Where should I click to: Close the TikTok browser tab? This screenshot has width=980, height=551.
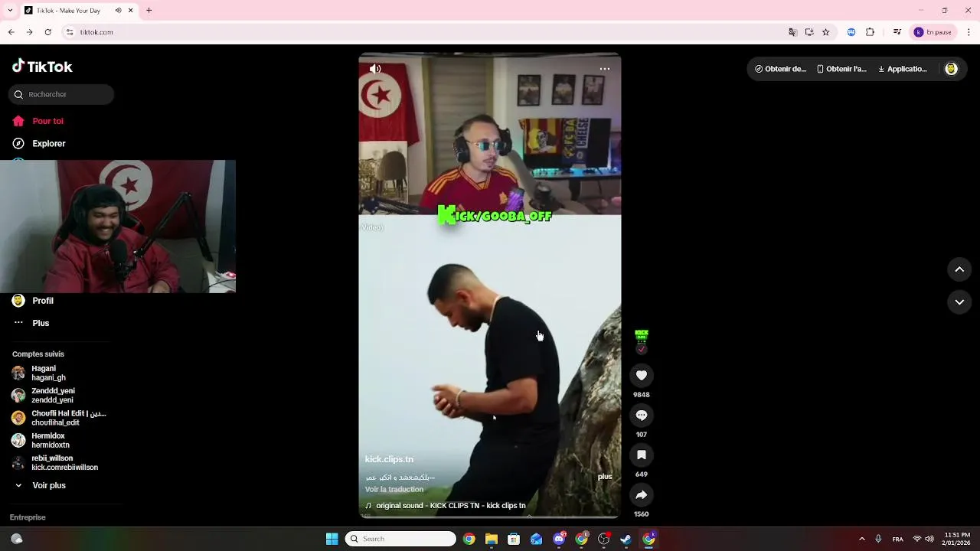point(131,11)
